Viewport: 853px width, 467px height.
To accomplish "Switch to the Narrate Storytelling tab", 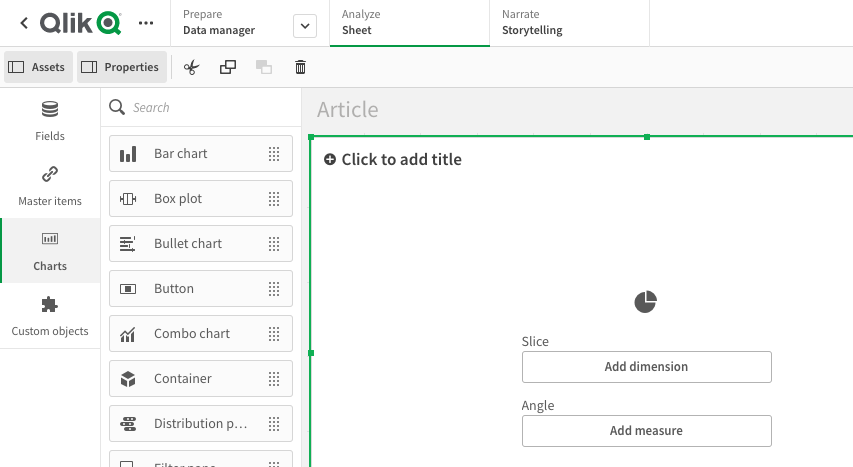I will 569,23.
